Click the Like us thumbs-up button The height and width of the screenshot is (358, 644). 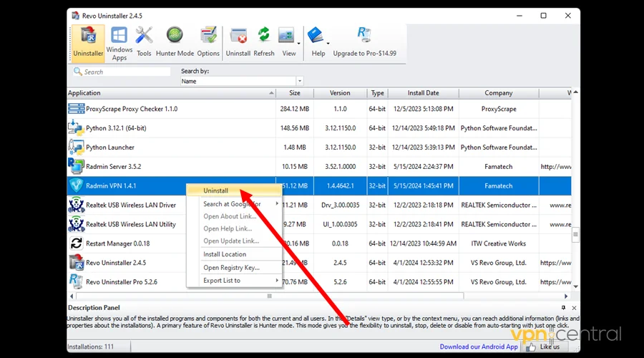coord(544,347)
